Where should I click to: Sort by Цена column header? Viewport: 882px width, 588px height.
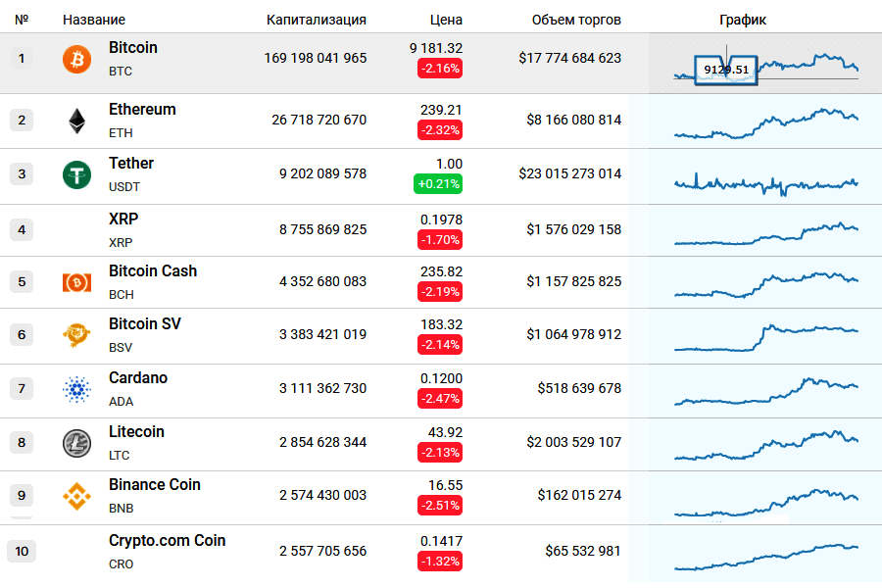446,20
